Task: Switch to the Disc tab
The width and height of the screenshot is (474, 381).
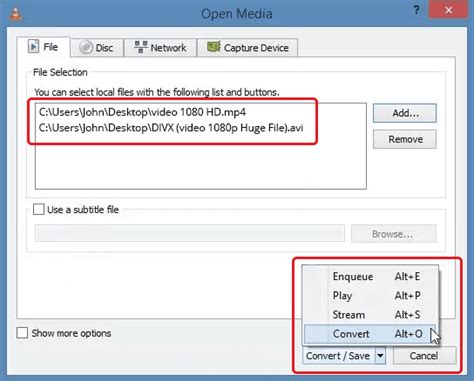Action: point(97,48)
